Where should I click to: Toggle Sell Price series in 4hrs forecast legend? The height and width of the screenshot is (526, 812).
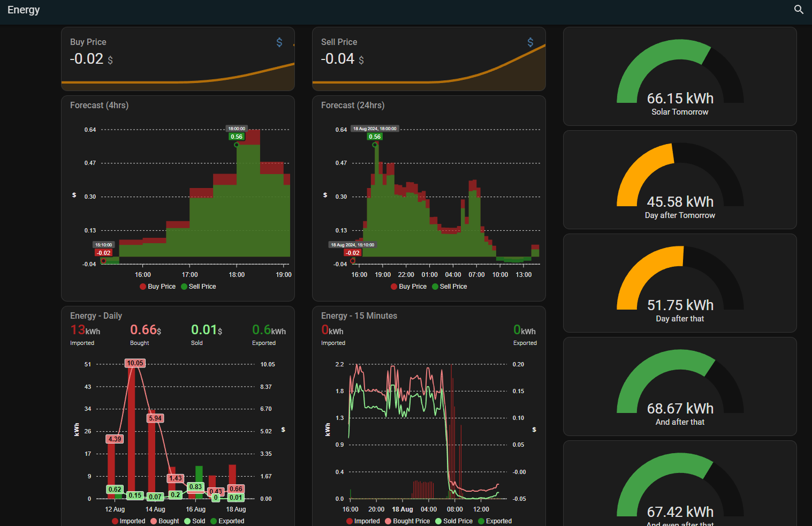click(x=199, y=287)
